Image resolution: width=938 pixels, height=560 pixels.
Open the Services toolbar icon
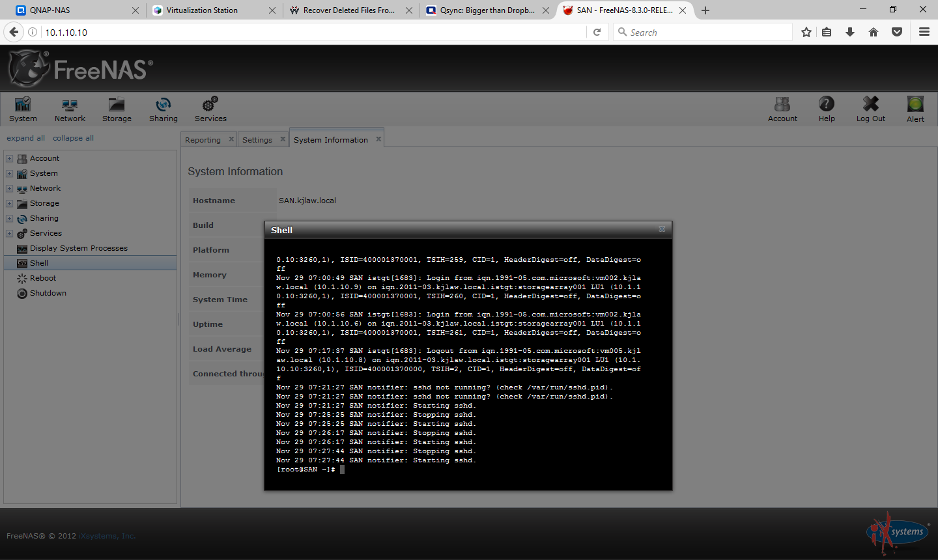pyautogui.click(x=210, y=109)
